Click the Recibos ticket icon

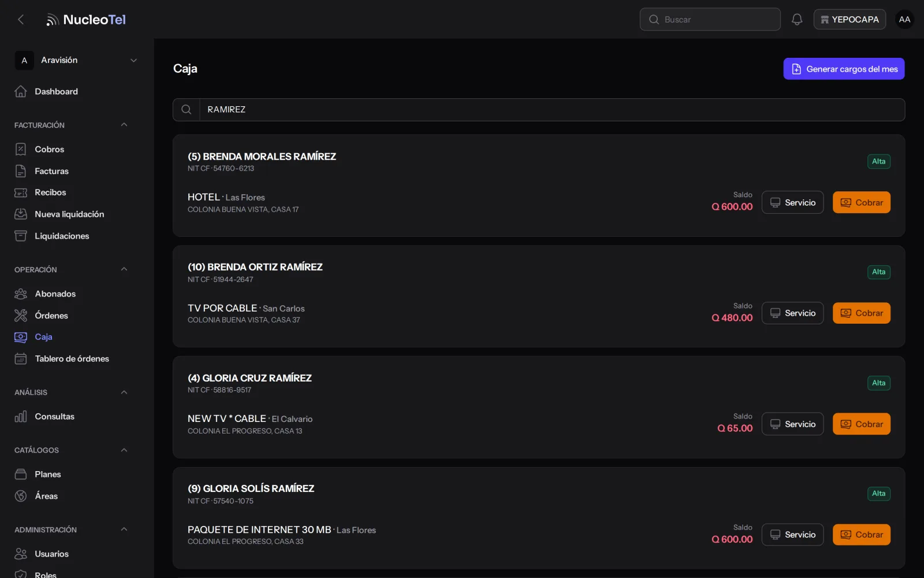tap(21, 192)
